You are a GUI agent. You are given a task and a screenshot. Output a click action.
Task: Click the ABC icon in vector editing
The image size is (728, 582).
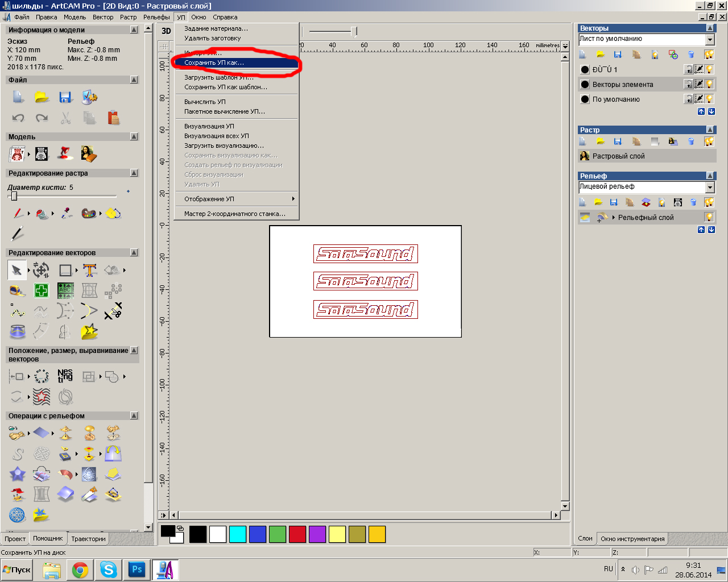(65, 291)
